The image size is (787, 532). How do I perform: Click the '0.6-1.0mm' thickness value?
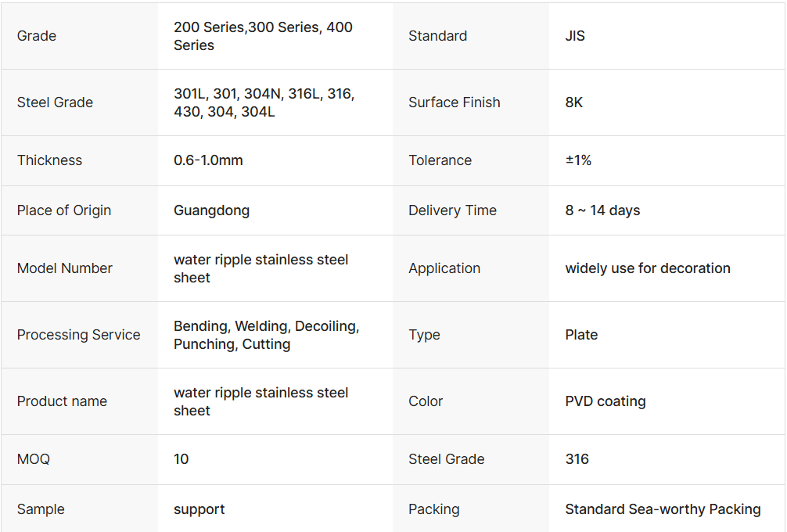[x=208, y=160]
